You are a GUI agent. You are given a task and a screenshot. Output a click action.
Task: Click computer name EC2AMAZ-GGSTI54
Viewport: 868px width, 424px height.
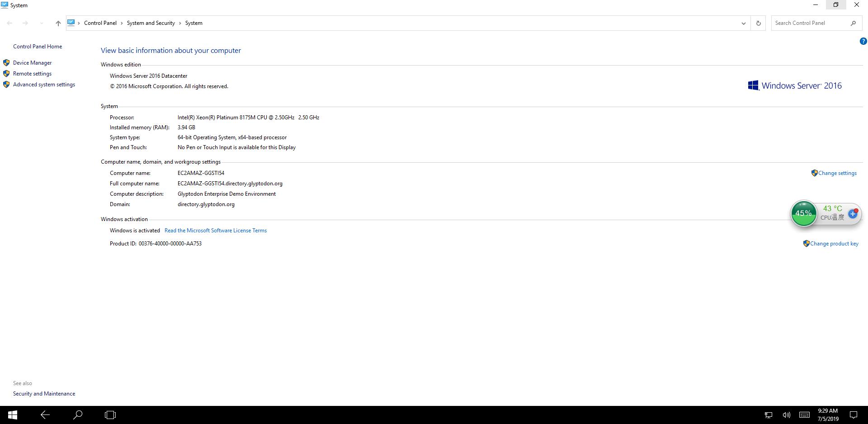click(x=201, y=173)
